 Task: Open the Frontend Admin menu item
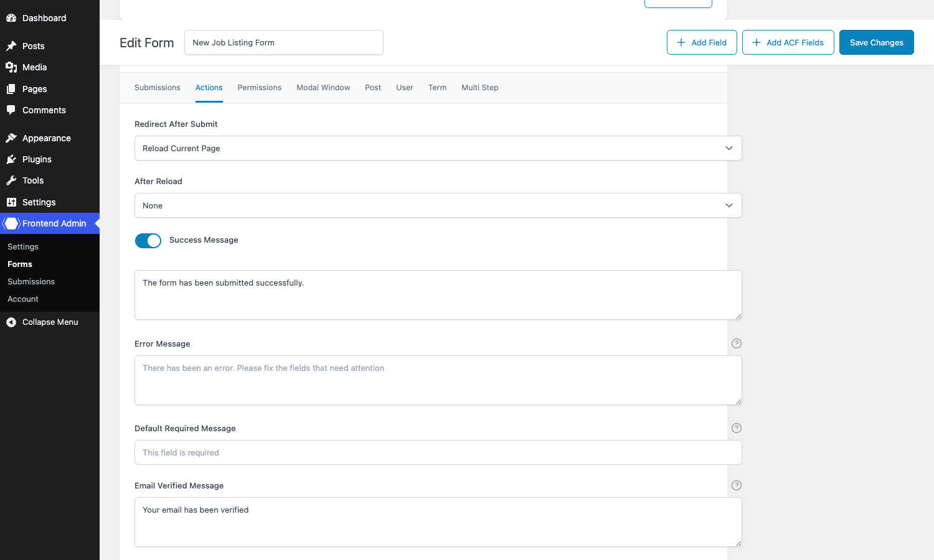[50, 223]
